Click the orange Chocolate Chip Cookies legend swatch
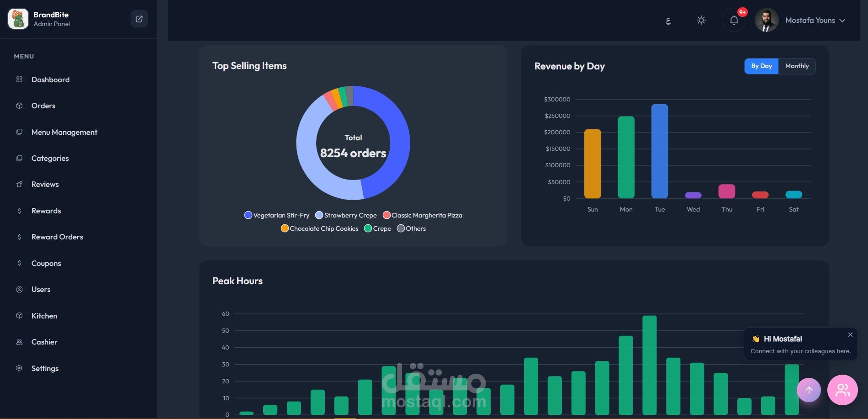The image size is (868, 419). click(285, 228)
